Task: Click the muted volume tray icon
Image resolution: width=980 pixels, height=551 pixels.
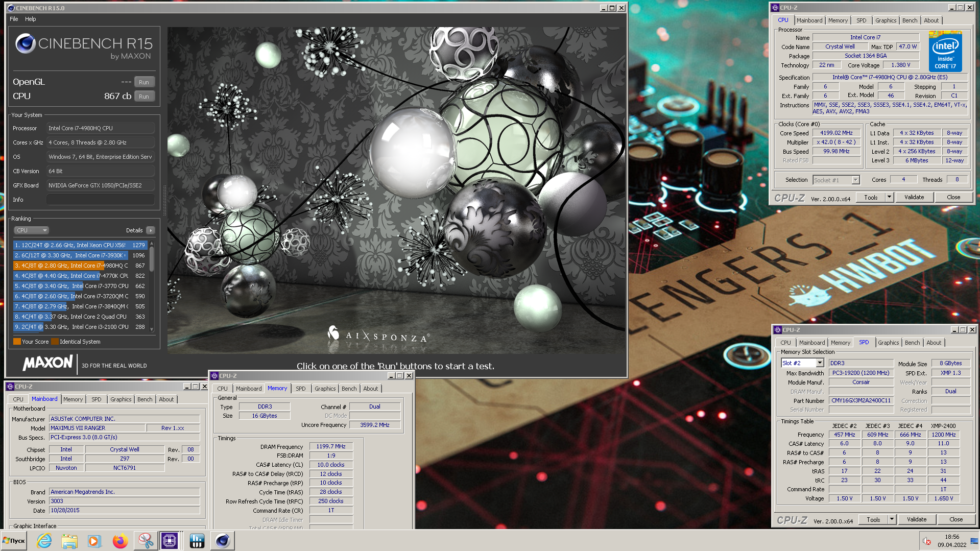Action: [x=927, y=541]
